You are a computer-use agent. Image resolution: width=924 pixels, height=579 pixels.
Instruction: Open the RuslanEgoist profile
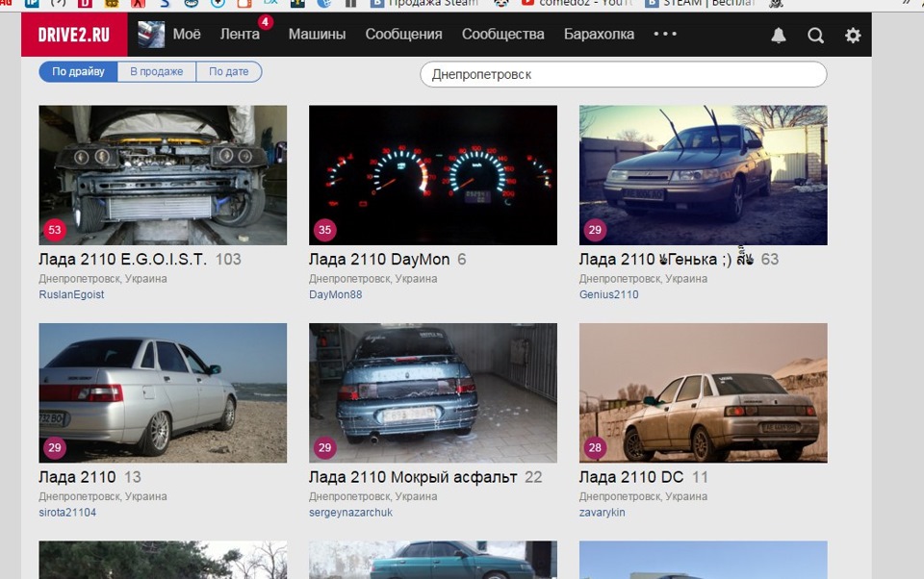[71, 294]
